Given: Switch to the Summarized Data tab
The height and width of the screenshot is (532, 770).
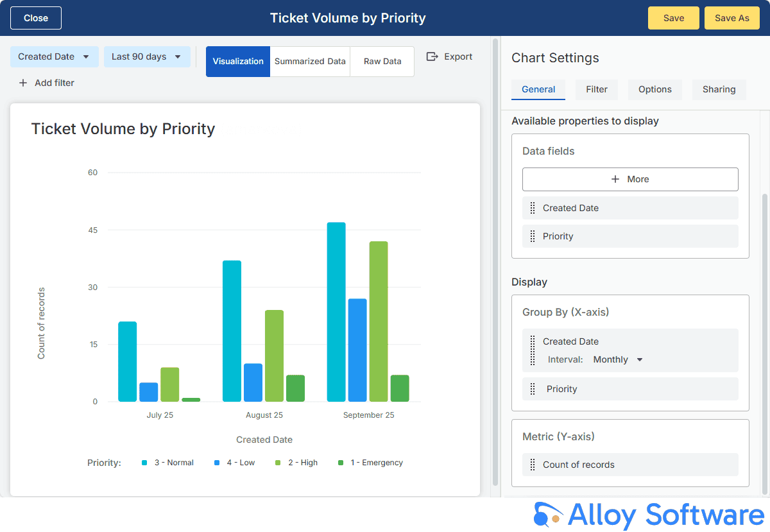Looking at the screenshot, I should tap(310, 62).
